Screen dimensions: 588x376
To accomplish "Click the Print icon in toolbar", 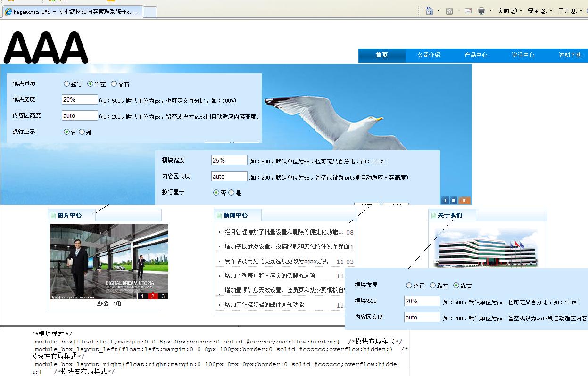I will [x=481, y=11].
